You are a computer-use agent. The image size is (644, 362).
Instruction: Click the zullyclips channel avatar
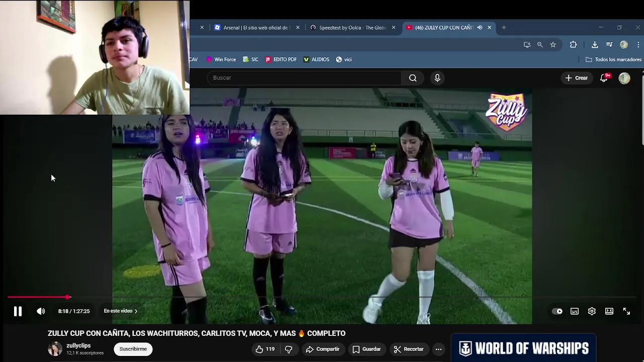[x=55, y=349]
